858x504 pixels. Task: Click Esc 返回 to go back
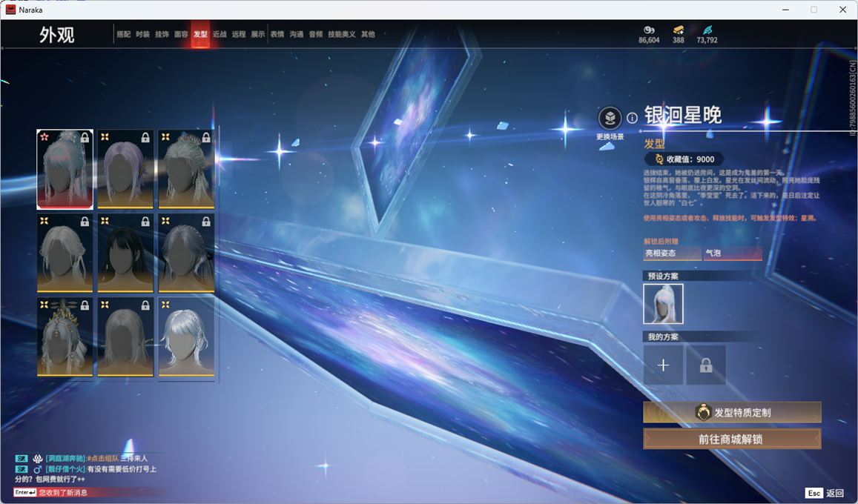click(x=825, y=493)
